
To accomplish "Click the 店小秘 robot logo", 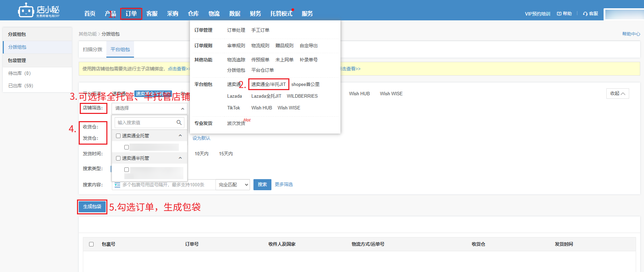I will tap(39, 10).
